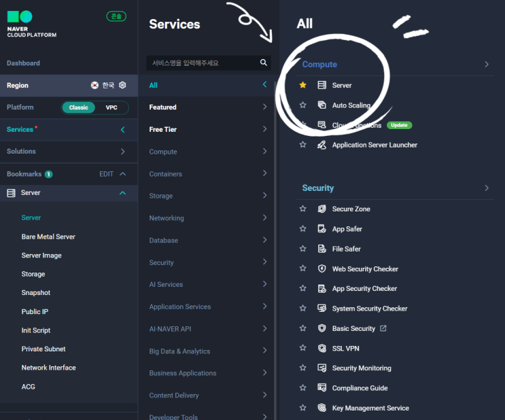Click the Secure Zone icon
This screenshot has width=505, height=420.
point(321,209)
